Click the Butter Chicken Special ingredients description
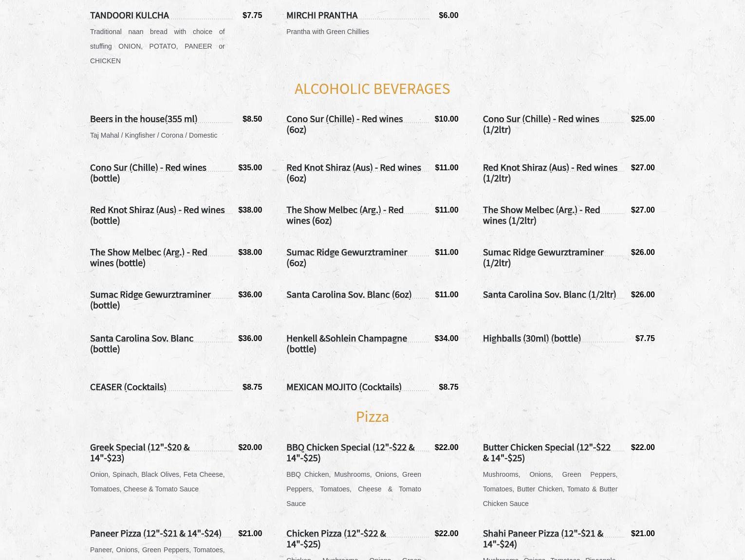Image resolution: width=745 pixels, height=560 pixels. [550, 489]
